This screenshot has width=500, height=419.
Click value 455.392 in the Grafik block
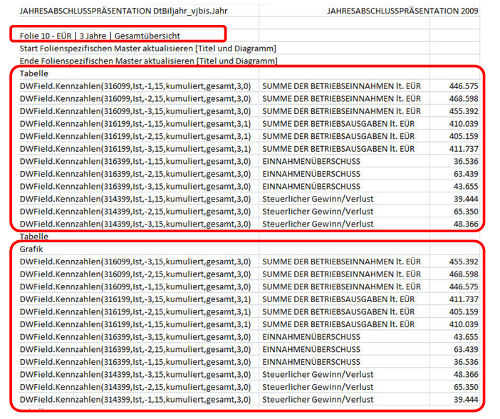pos(463,262)
